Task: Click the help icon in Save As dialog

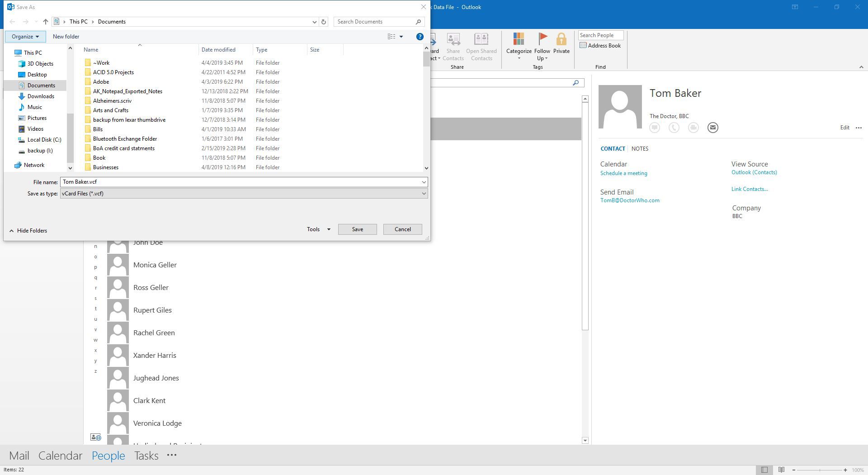Action: pyautogui.click(x=420, y=37)
